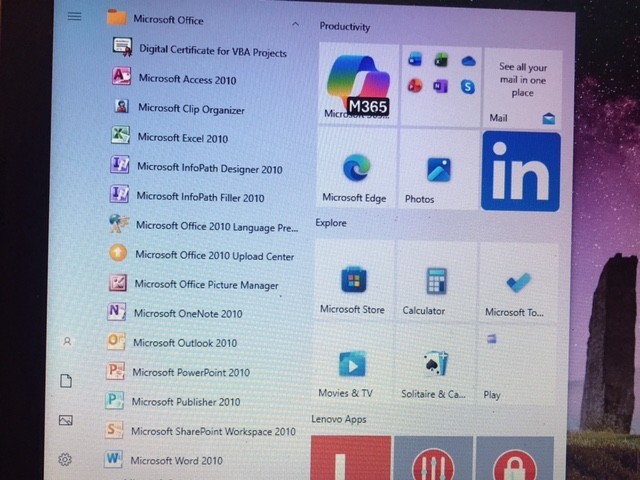Image resolution: width=640 pixels, height=480 pixels.
Task: Click the Lenovo Apps group header
Action: pyautogui.click(x=339, y=419)
